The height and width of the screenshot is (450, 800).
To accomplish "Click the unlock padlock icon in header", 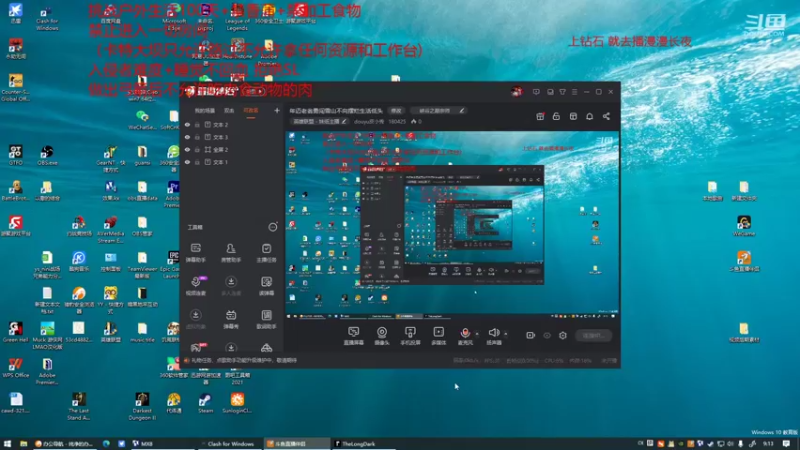I will 556,116.
